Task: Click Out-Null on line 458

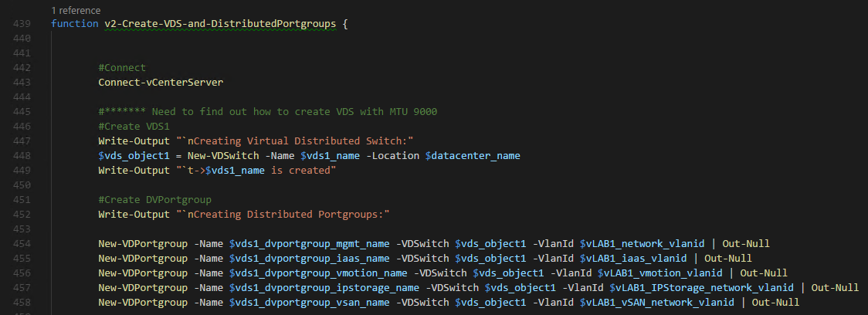Action: [x=775, y=303]
